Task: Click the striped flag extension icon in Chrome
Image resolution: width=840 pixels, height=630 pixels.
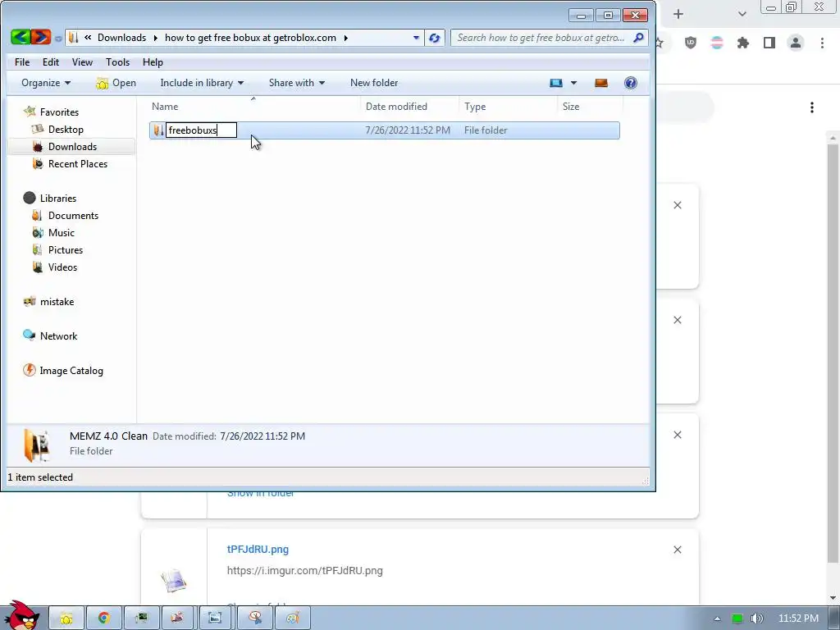Action: (717, 43)
